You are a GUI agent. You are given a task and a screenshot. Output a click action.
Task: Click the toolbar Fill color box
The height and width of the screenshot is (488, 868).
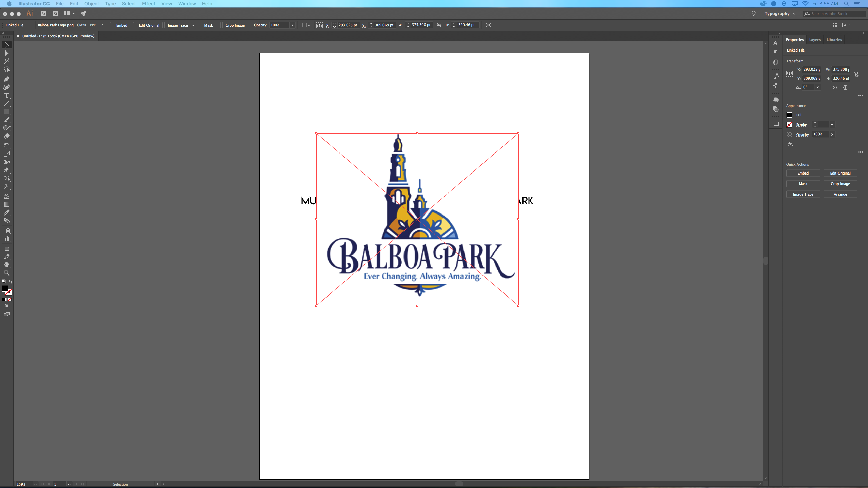(5, 289)
